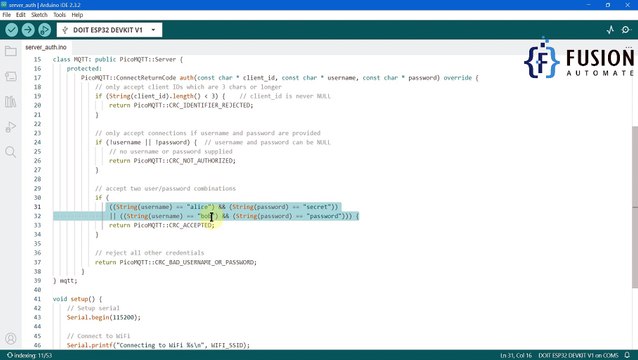Select the server_auth.ino tab

pyautogui.click(x=46, y=47)
